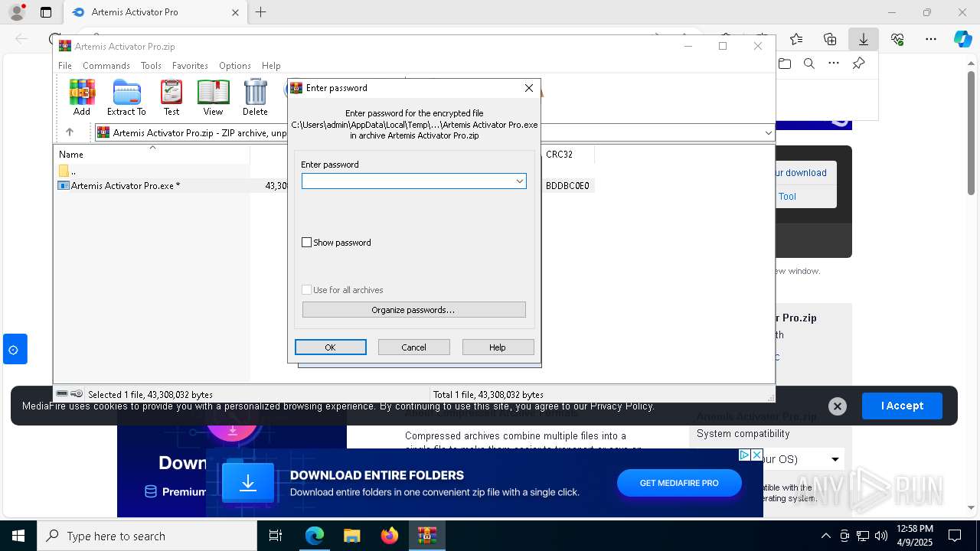Open Edge tab actions menu icon
The image size is (980, 551).
pos(46,12)
